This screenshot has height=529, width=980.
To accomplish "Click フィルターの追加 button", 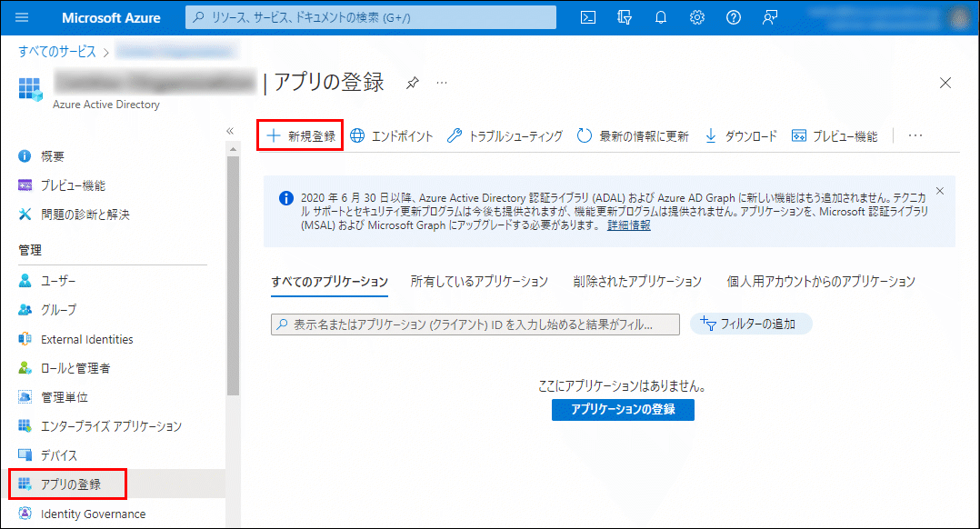I will 751,324.
